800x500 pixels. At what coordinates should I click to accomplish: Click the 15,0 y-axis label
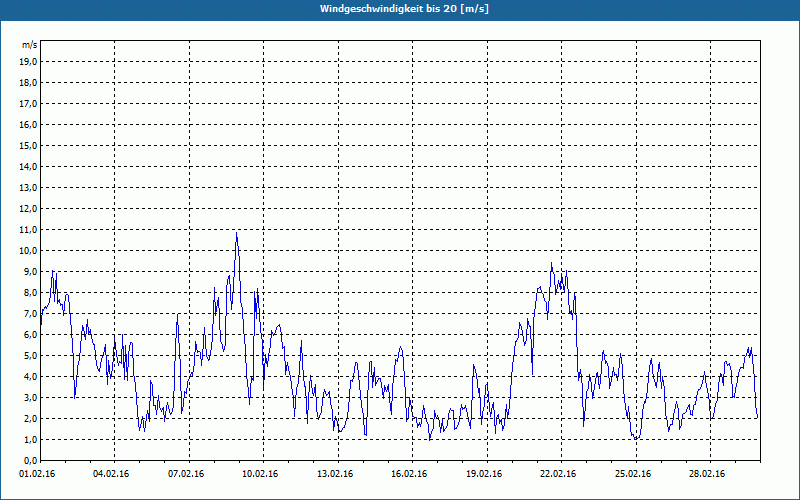(29, 145)
